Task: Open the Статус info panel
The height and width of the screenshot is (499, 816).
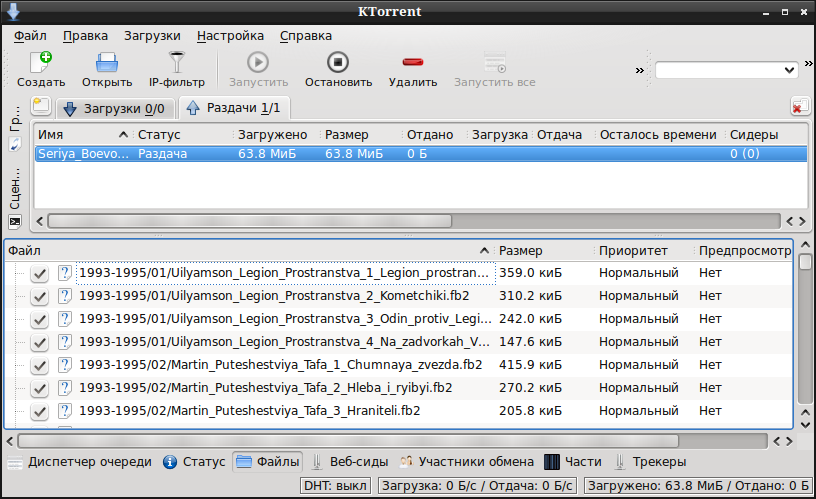Action: 194,462
